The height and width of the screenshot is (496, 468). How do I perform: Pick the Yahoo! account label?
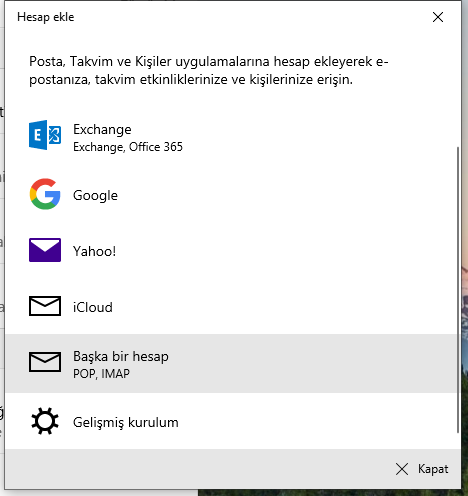[x=94, y=251]
